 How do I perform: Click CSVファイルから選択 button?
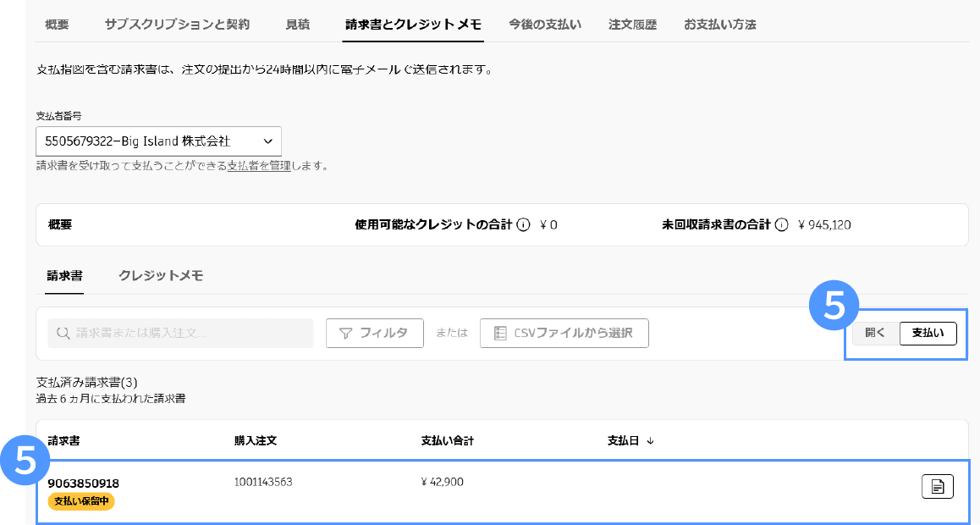pos(564,334)
